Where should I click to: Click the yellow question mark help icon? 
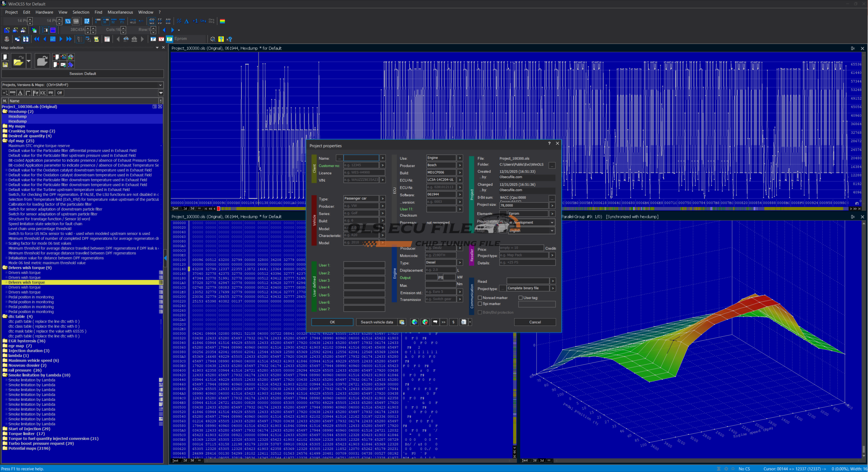point(221,39)
